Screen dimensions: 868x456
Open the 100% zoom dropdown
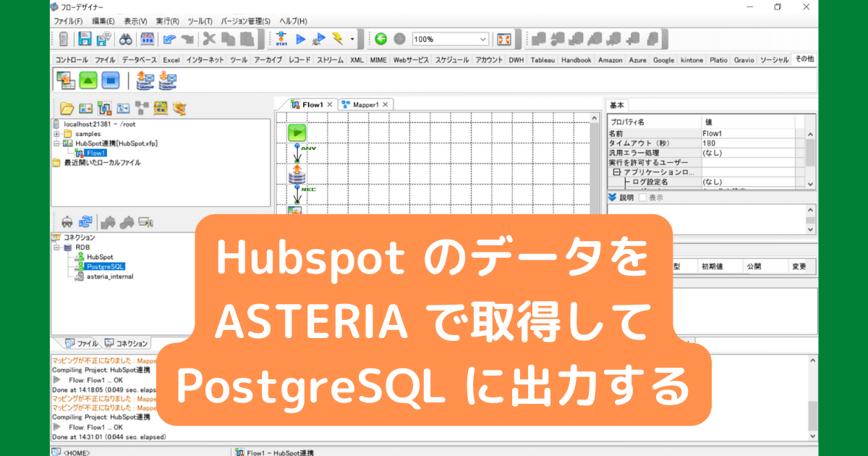(x=483, y=39)
